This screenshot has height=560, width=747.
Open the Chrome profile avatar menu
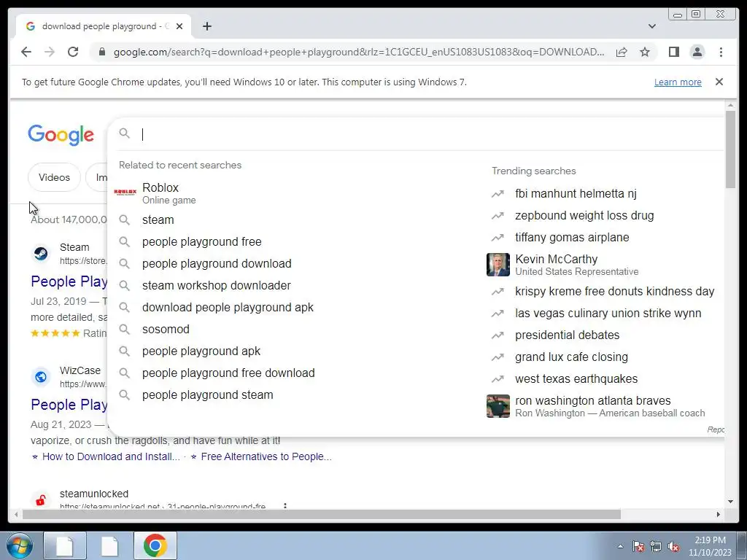[697, 52]
